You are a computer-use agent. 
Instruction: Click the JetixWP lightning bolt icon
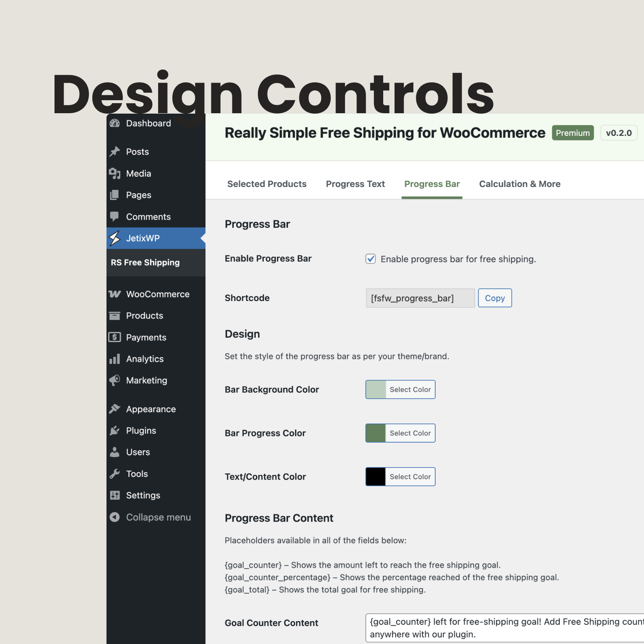pyautogui.click(x=114, y=238)
